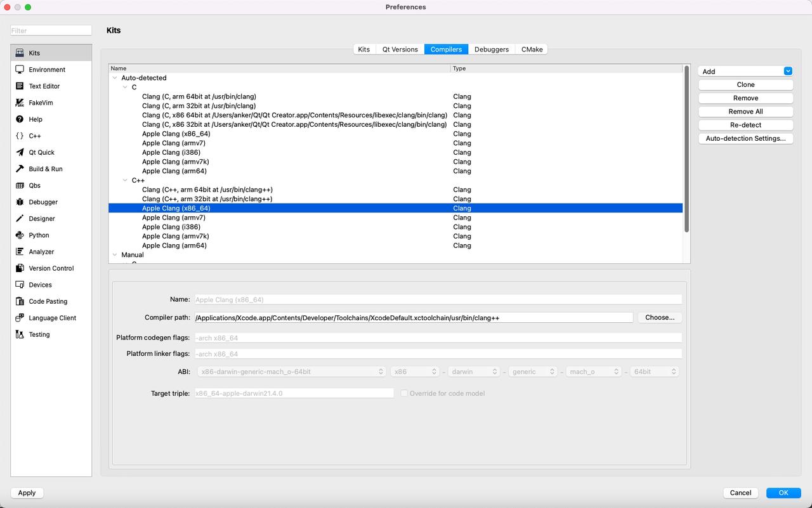812x508 pixels.
Task: Switch to the Qt Versions tab
Action: (x=400, y=49)
